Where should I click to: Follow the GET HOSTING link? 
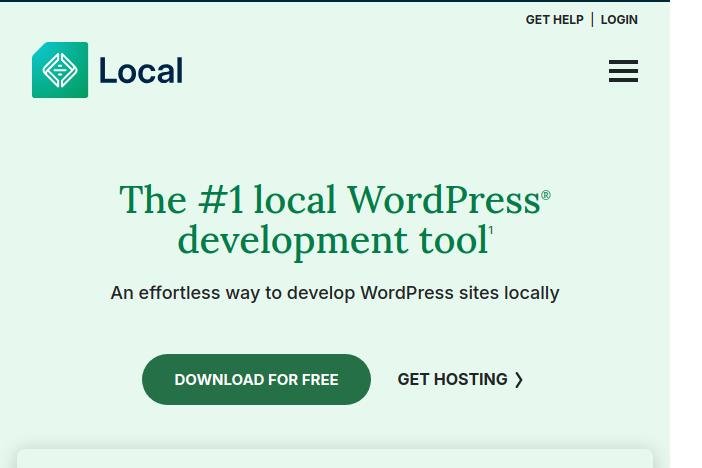coord(460,379)
